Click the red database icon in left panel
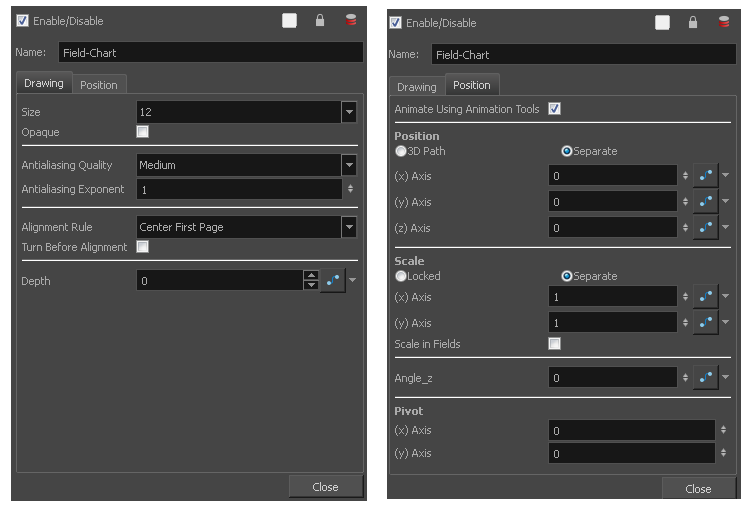The height and width of the screenshot is (513, 753). coord(351,20)
